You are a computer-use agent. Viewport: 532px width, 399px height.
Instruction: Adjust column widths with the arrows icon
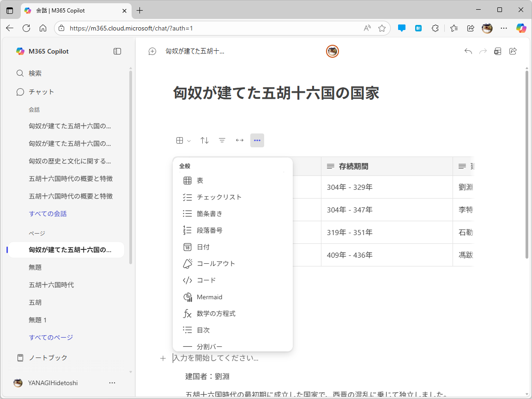tap(239, 140)
